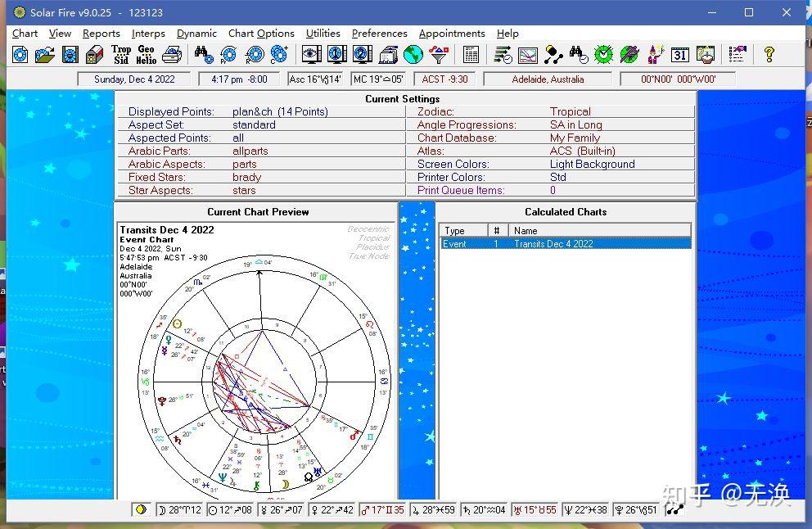Open the calendar 31 icon

tap(680, 54)
